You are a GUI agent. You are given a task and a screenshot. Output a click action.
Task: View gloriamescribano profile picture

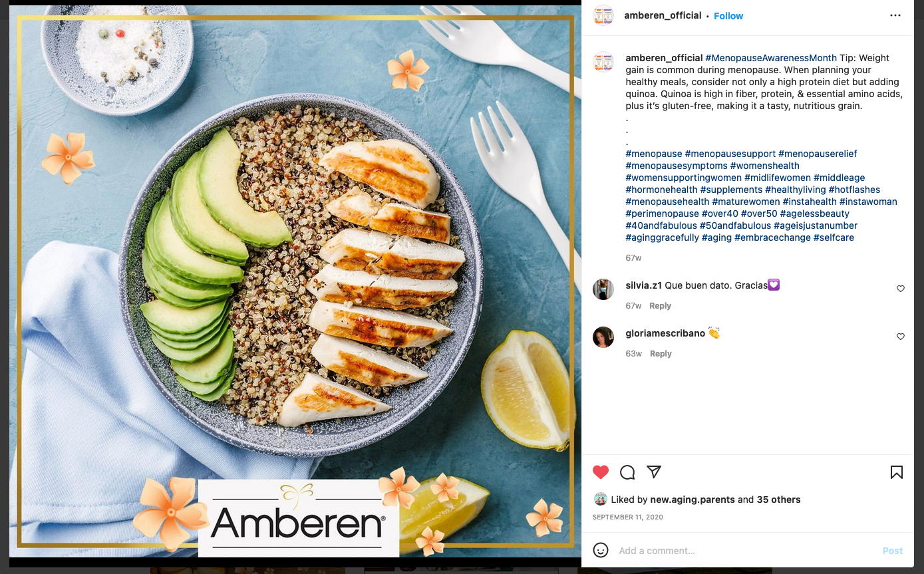(x=603, y=337)
